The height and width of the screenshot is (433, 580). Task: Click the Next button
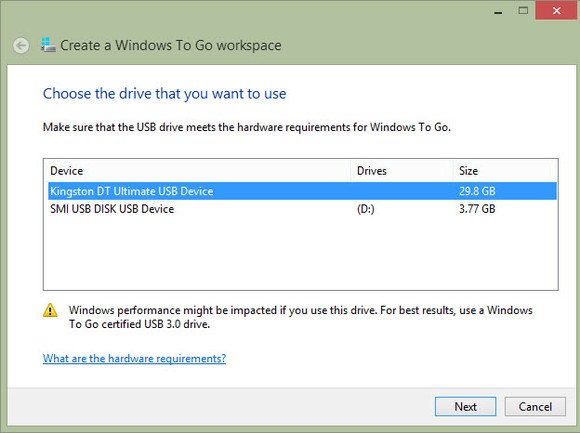coord(465,407)
